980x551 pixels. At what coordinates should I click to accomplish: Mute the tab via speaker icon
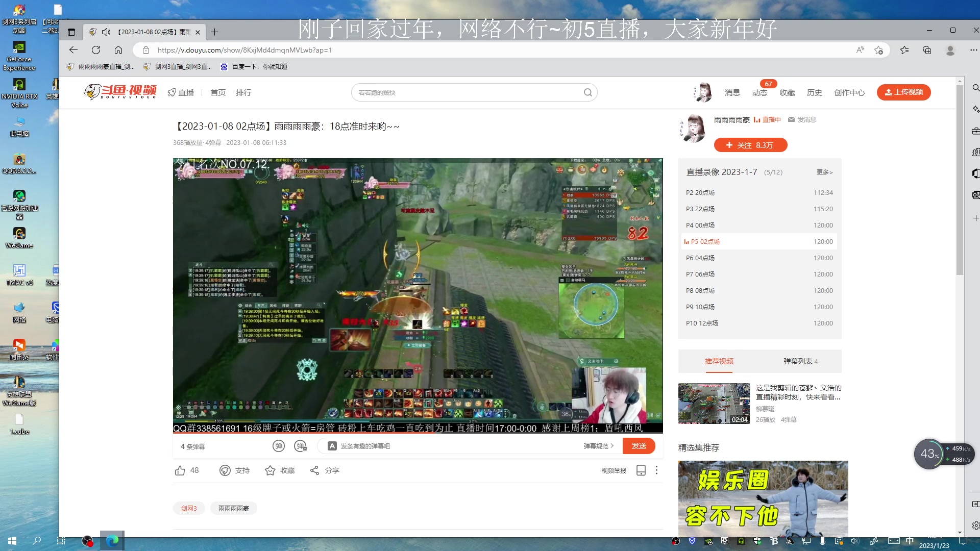[106, 32]
